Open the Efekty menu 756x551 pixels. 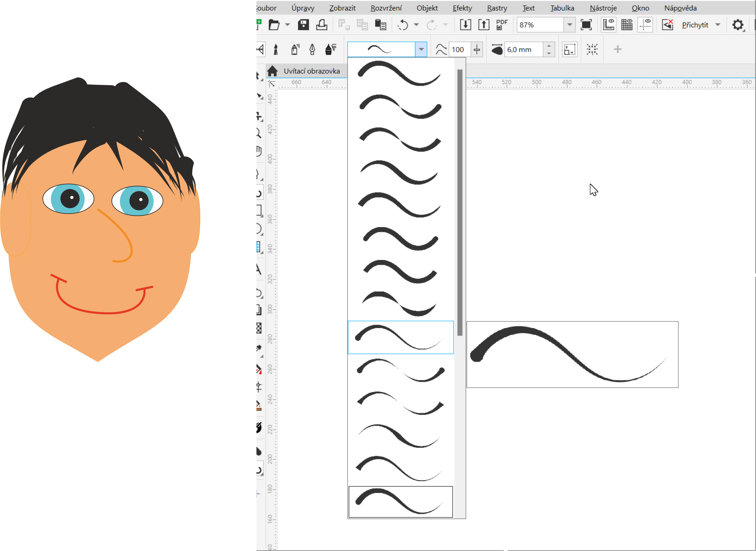click(462, 8)
